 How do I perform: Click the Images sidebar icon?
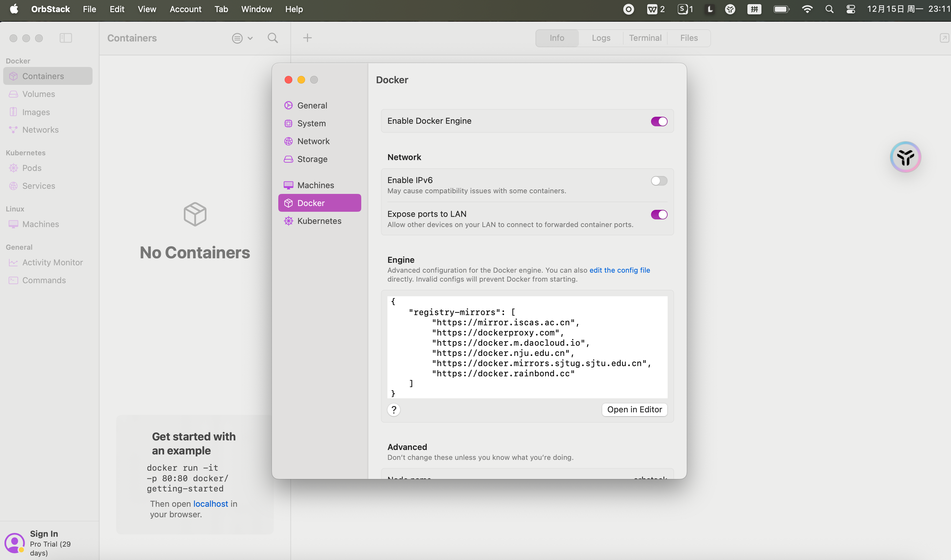pyautogui.click(x=13, y=112)
